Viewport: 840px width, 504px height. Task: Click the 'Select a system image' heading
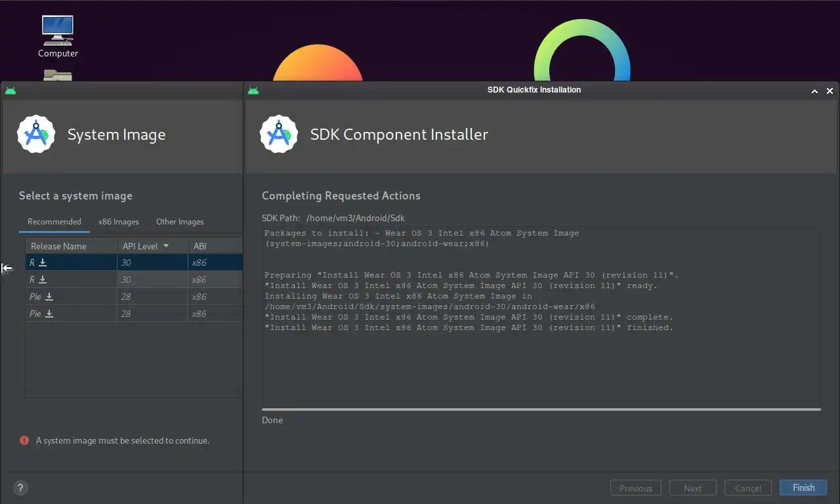[x=75, y=196]
